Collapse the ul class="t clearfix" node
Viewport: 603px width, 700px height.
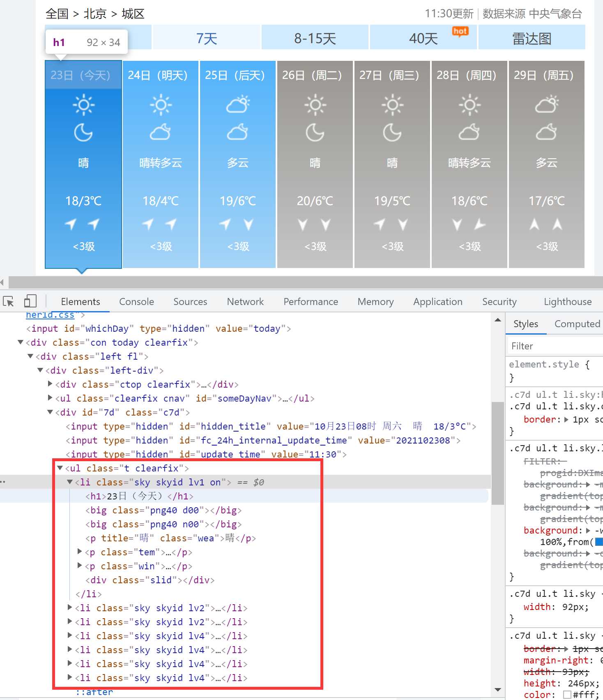click(x=60, y=468)
